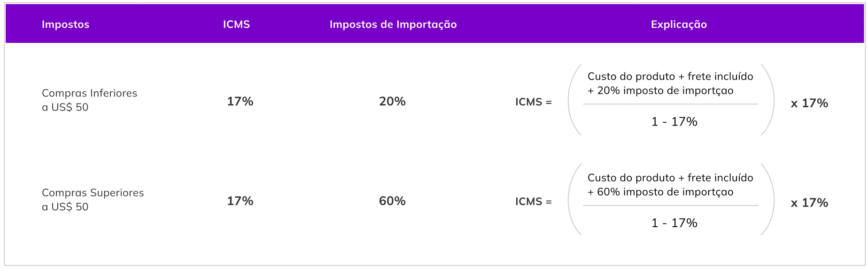Click the "1 - 17%" denominator in the first formula
The image size is (868, 269).
674,122
